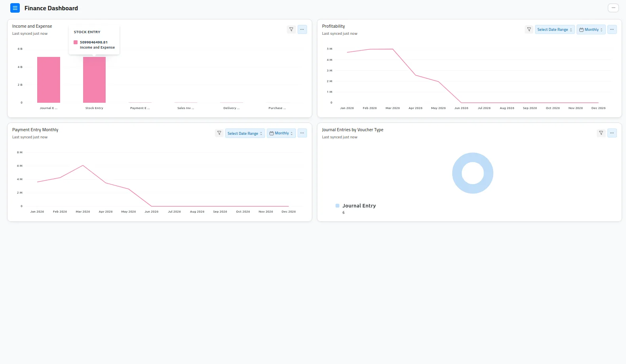This screenshot has height=364, width=626.
Task: Open Income and Expense chart options menu
Action: click(302, 30)
